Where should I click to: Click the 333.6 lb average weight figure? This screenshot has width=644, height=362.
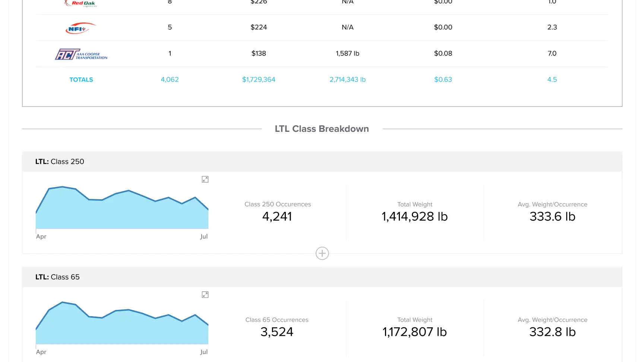click(x=552, y=216)
